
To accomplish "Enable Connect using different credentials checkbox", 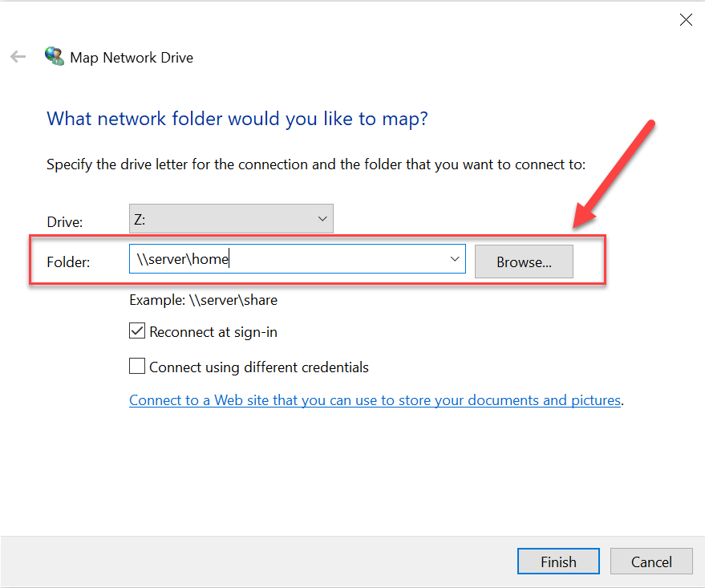I will pos(137,366).
